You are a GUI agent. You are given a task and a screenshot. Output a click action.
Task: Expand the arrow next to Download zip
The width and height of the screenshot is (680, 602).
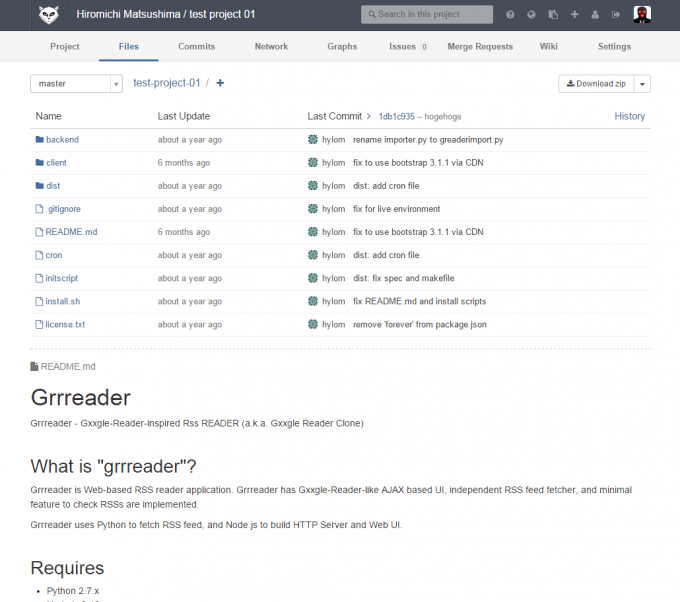[643, 84]
